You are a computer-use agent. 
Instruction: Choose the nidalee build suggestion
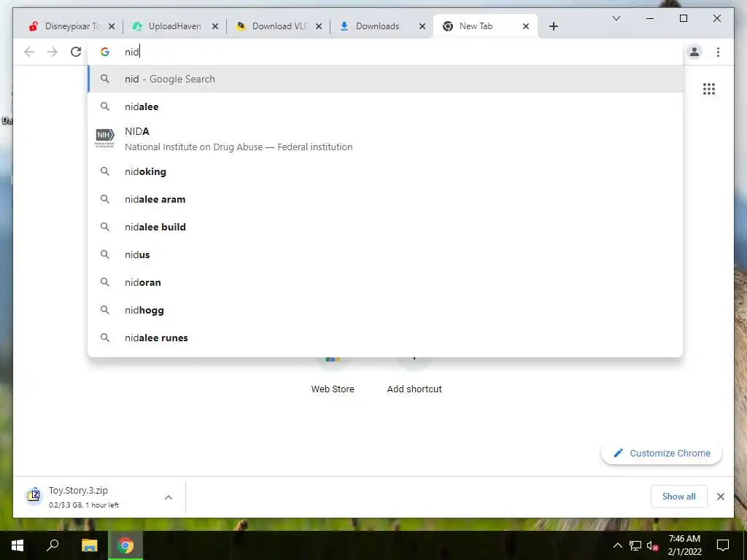385,227
